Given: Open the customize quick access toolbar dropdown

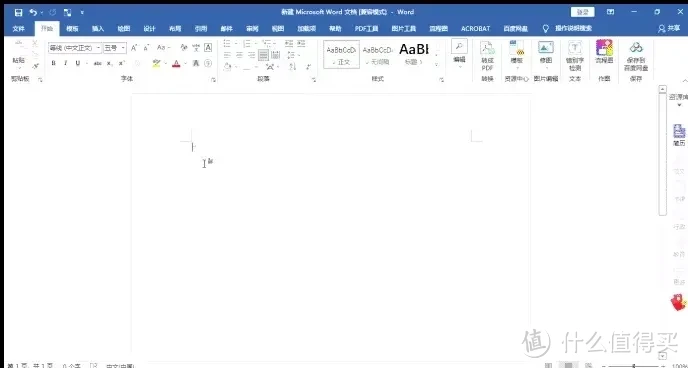Looking at the screenshot, I should pos(82,13).
